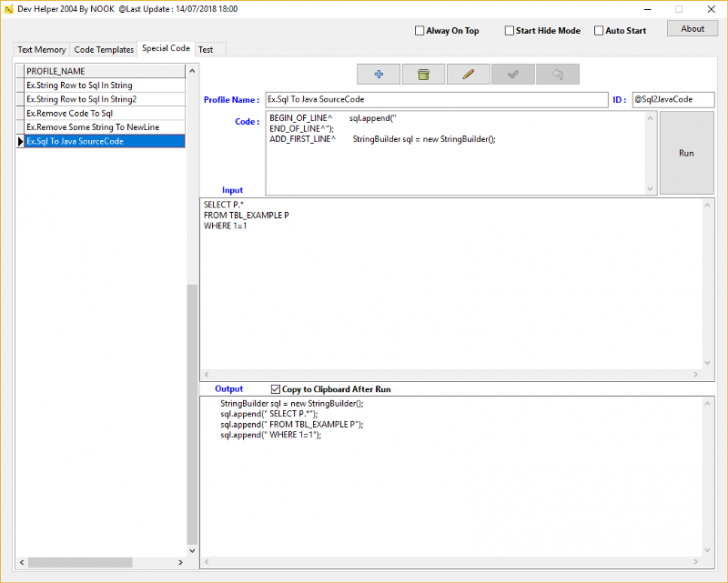
Task: Click the profile list vertical scrollbar thumb
Action: pos(192,415)
